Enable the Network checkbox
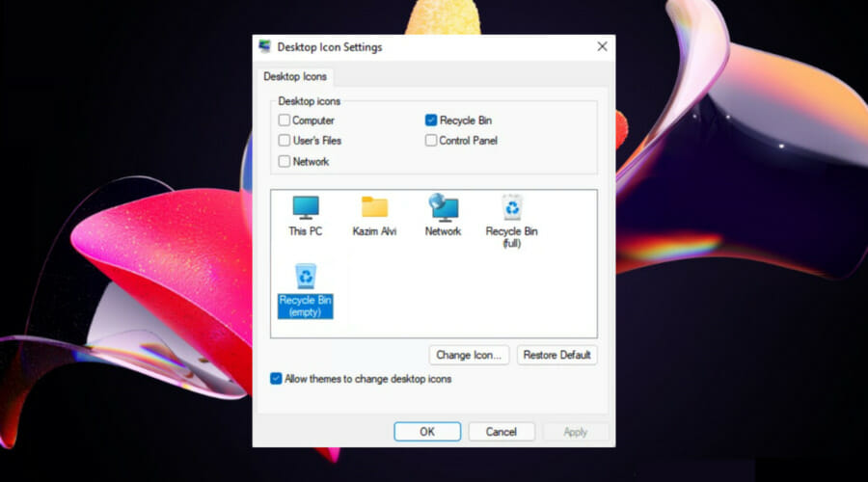The width and height of the screenshot is (868, 482). pos(284,162)
